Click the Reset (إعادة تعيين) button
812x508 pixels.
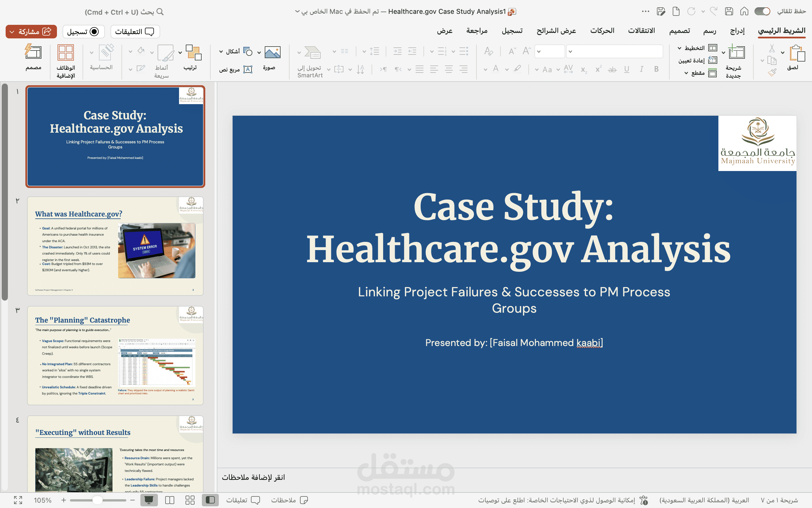click(698, 60)
